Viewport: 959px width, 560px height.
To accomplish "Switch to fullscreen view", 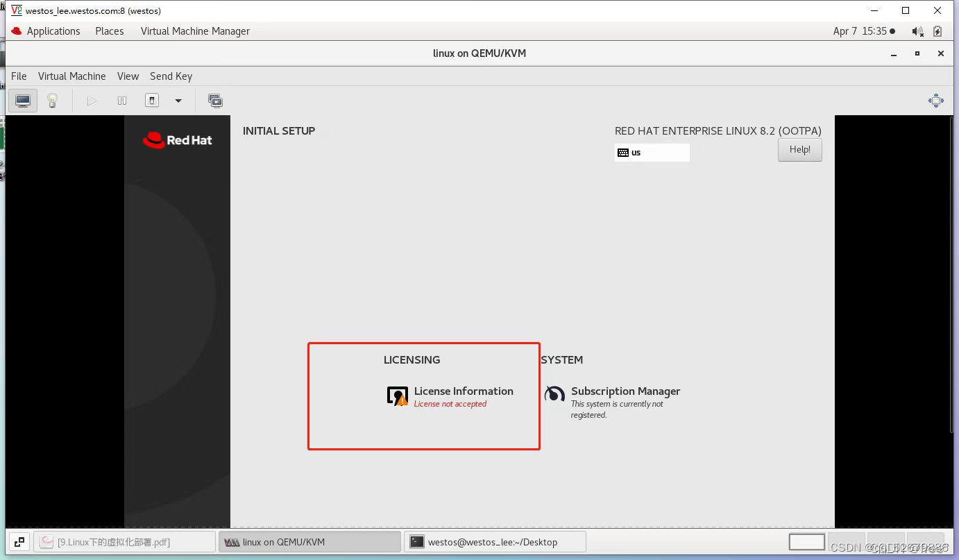I will 936,101.
